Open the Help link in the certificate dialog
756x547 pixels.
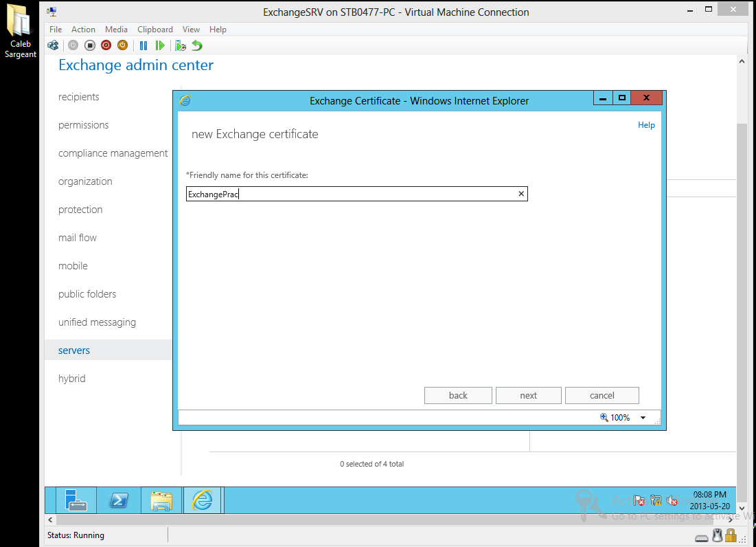[646, 125]
